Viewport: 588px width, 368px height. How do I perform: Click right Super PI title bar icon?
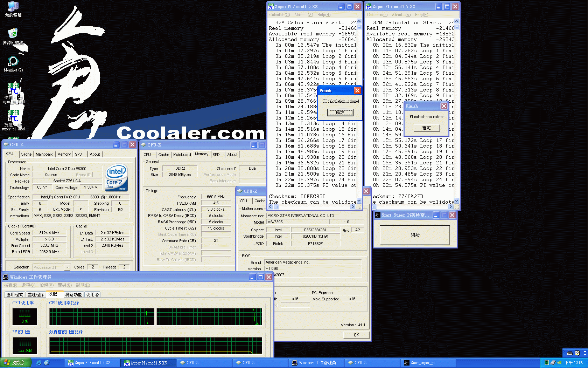pos(368,7)
